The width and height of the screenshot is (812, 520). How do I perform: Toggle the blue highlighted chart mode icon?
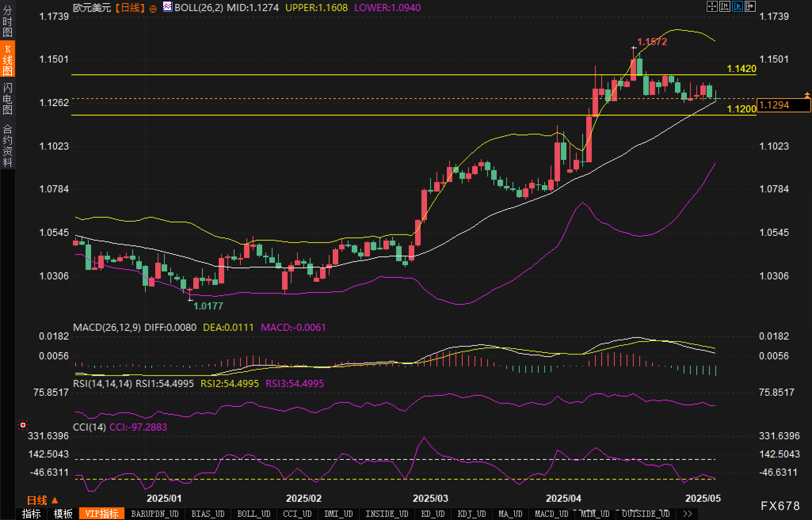pos(737,6)
